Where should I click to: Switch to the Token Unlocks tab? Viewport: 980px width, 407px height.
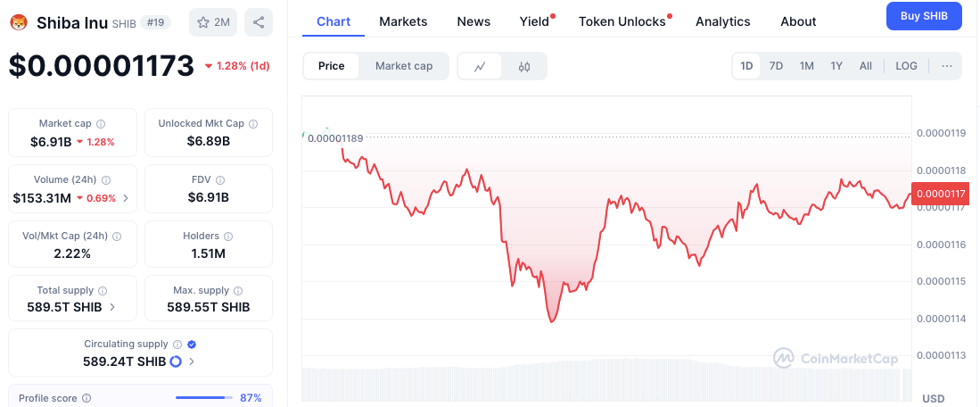(622, 21)
